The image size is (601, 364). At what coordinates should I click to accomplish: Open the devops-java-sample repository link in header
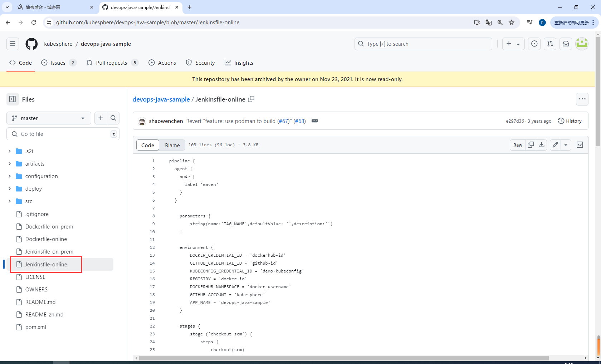[106, 44]
